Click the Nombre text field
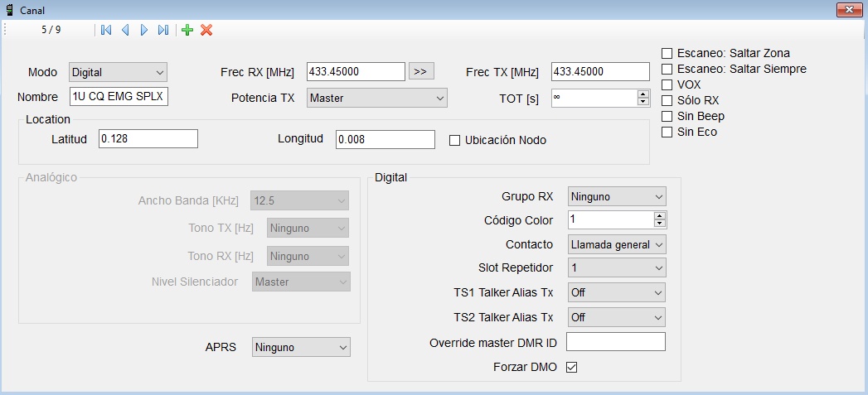 119,97
